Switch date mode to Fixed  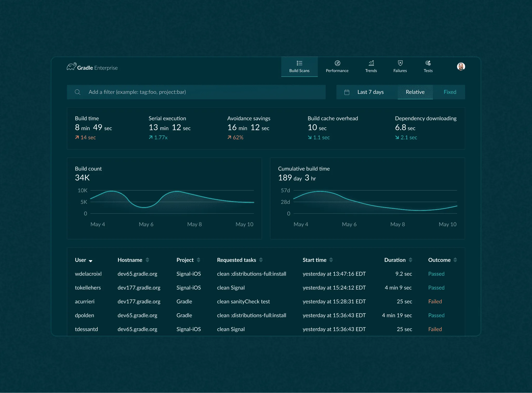450,92
